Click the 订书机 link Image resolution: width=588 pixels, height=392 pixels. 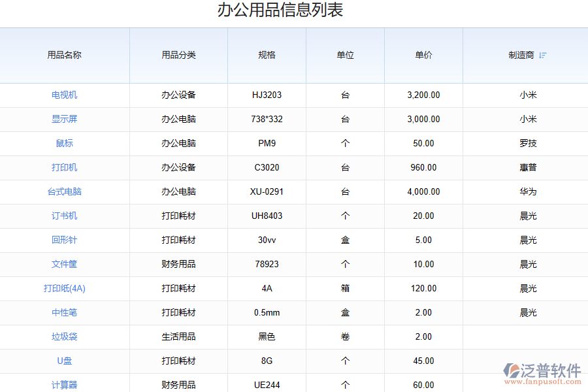(65, 216)
